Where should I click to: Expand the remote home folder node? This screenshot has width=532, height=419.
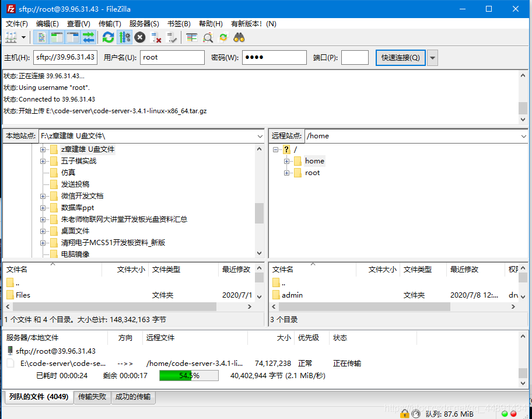pyautogui.click(x=286, y=161)
